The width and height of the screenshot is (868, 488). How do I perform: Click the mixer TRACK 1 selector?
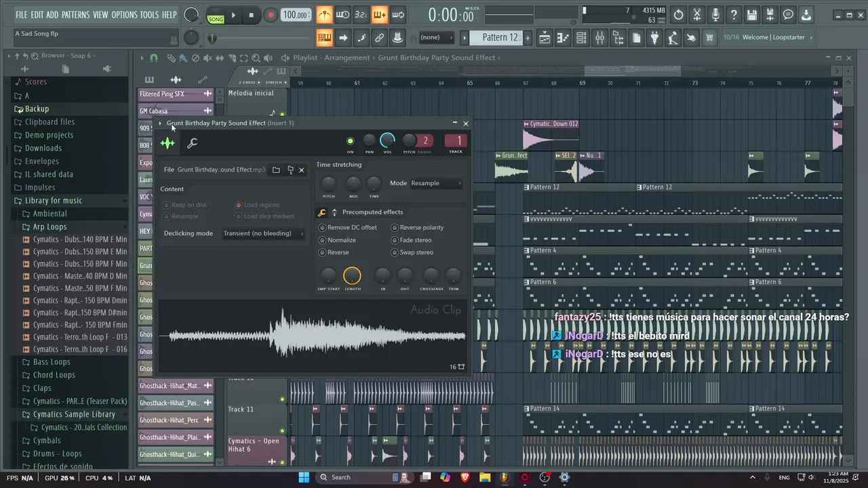456,141
